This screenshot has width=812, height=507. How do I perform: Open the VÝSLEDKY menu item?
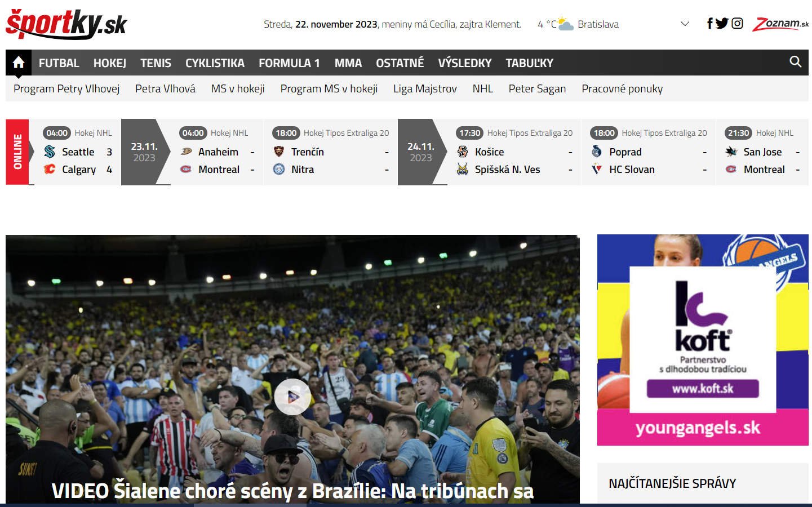465,63
